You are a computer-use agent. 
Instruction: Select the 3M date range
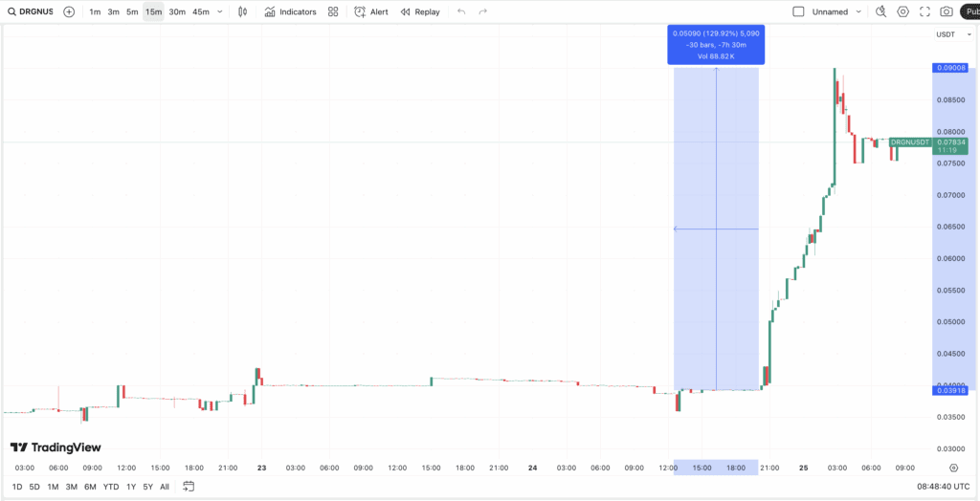(71, 487)
